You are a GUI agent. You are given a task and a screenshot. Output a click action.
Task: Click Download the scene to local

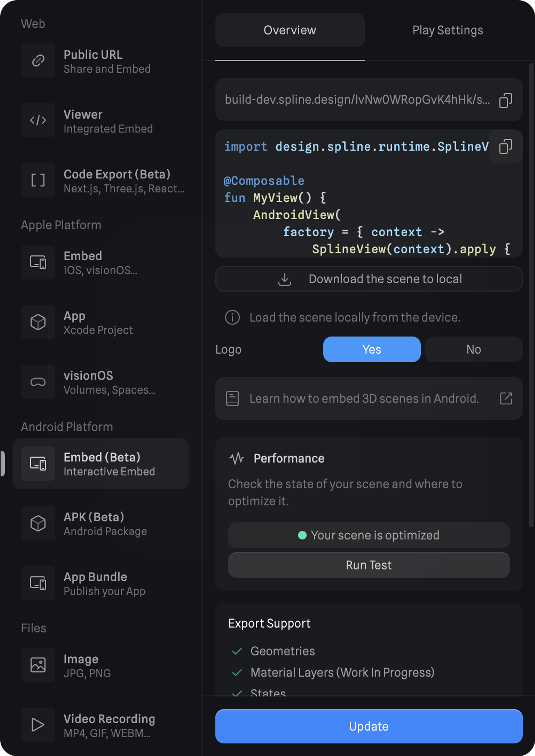[x=369, y=279]
